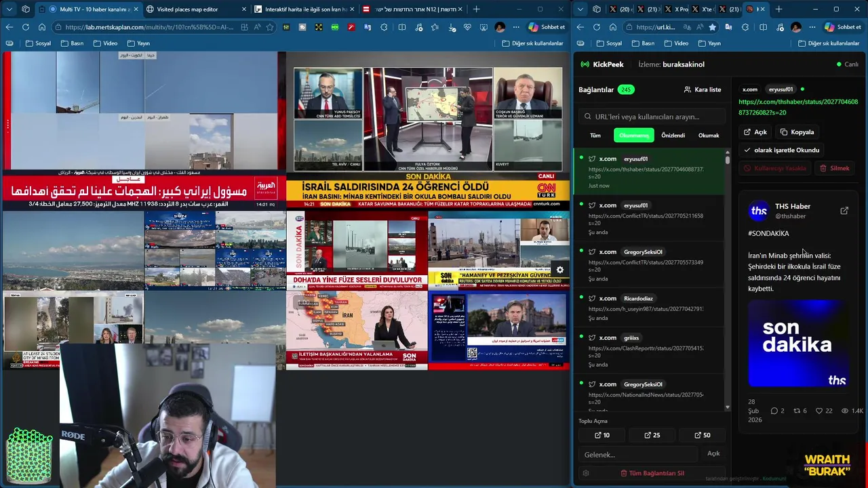Open Sosyal bookmarks folder in left browser
Screen dimensions: 868x488
click(38, 43)
